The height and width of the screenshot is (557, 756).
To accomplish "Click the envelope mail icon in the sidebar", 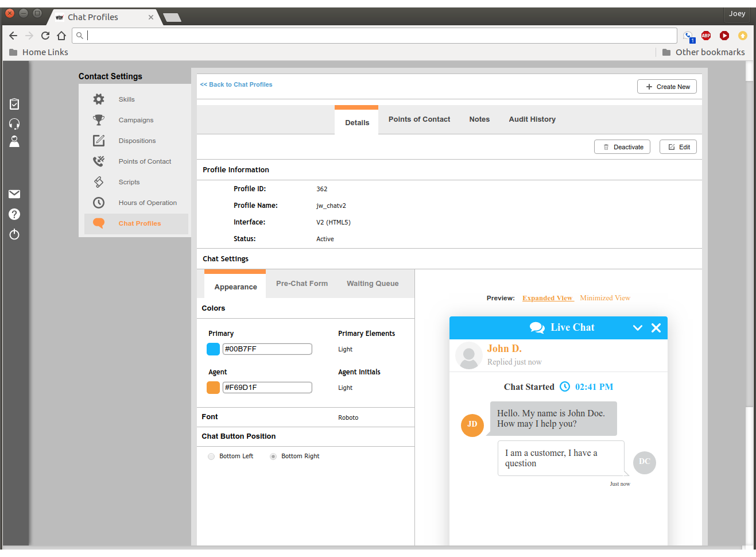I will 14,194.
